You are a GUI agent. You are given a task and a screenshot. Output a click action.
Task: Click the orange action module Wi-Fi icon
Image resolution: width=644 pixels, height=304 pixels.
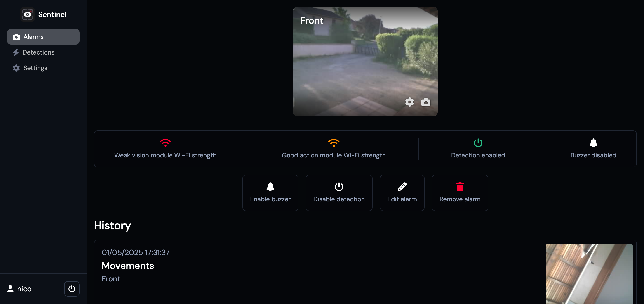(334, 143)
